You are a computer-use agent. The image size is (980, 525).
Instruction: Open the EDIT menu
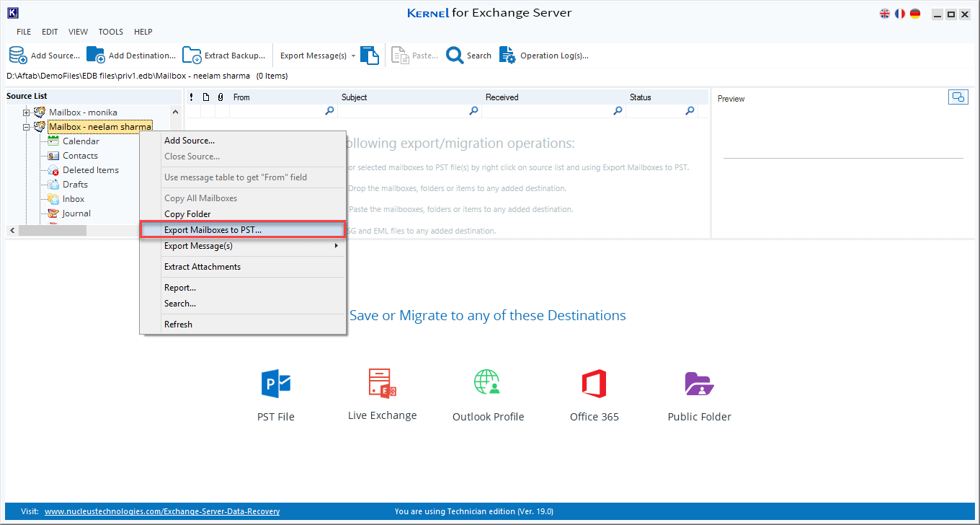(50, 32)
